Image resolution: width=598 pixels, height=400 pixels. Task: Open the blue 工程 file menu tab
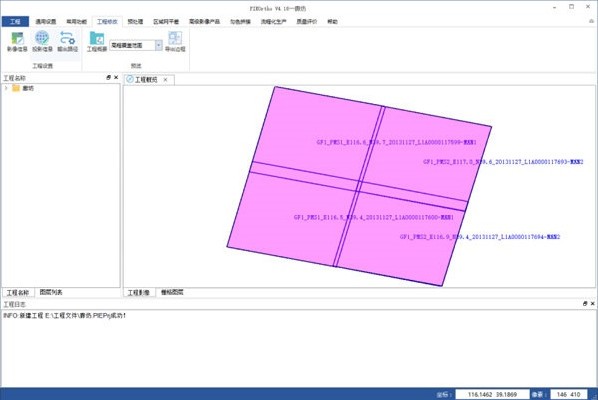point(15,22)
